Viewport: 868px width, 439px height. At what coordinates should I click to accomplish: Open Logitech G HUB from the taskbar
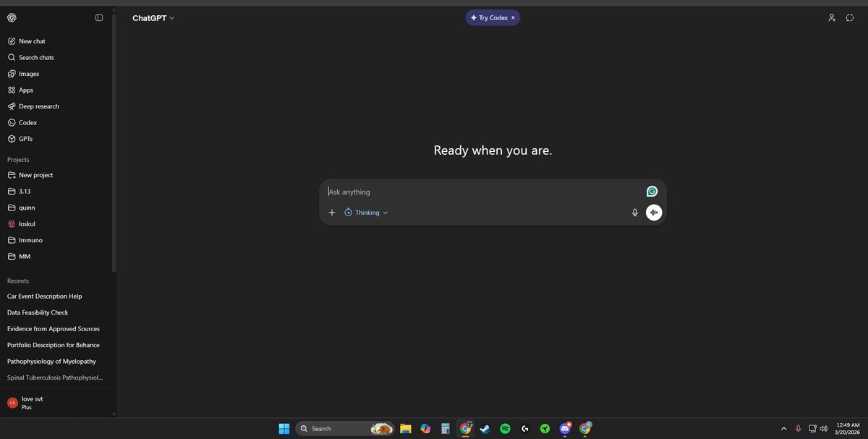(x=525, y=428)
